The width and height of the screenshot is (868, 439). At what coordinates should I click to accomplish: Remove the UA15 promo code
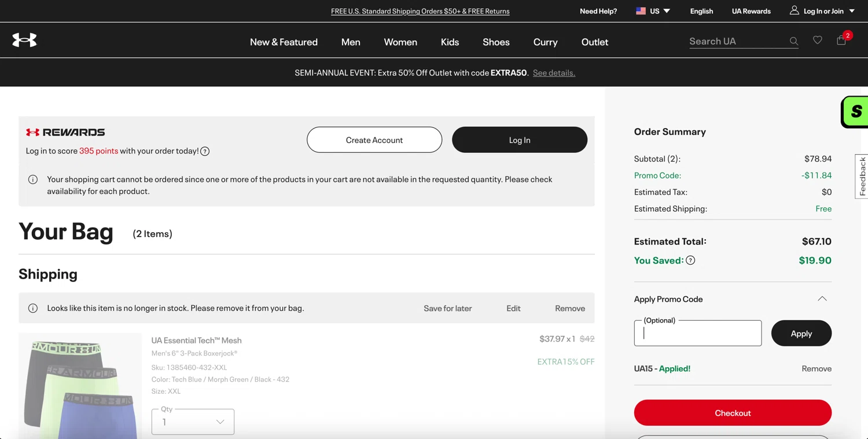816,368
